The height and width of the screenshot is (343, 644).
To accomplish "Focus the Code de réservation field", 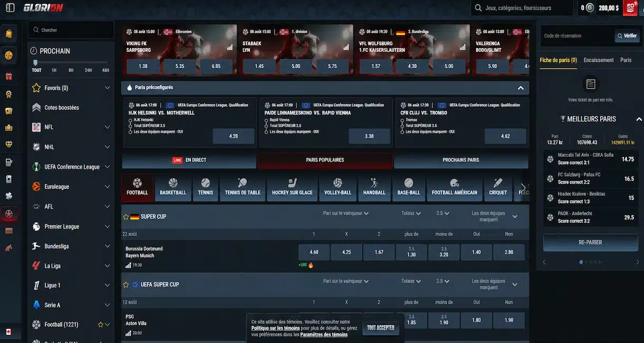I will tap(576, 36).
